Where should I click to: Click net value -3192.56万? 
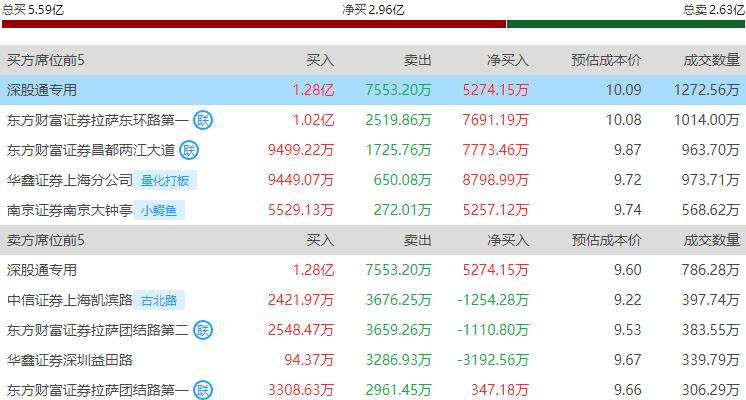pos(492,360)
